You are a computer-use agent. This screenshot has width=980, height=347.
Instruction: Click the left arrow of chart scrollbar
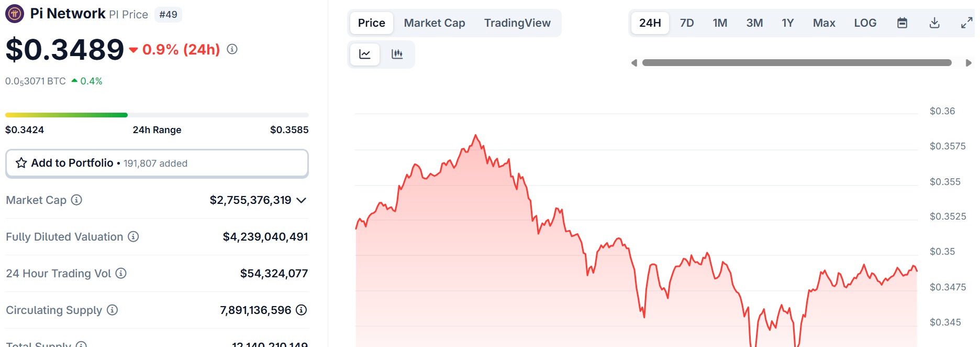coord(634,63)
